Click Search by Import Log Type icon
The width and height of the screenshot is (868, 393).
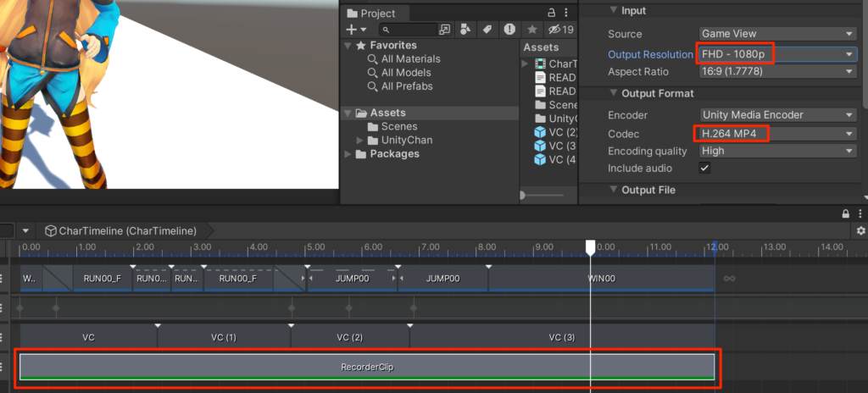(x=509, y=30)
